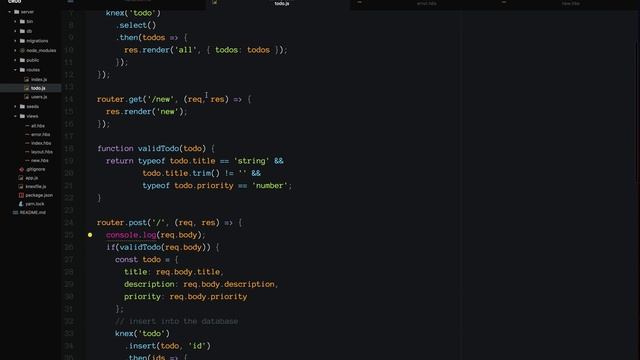Click the package.json red icon
Image resolution: width=640 pixels, height=360 pixels.
(21, 196)
